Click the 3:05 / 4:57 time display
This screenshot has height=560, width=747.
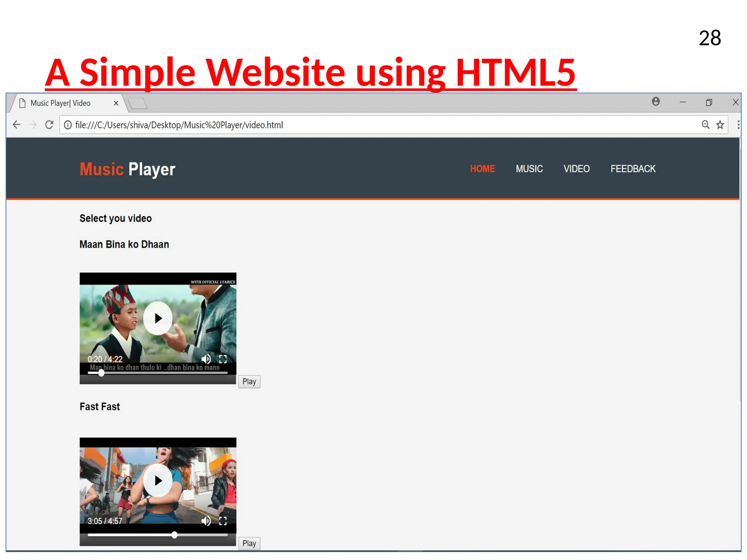105,521
